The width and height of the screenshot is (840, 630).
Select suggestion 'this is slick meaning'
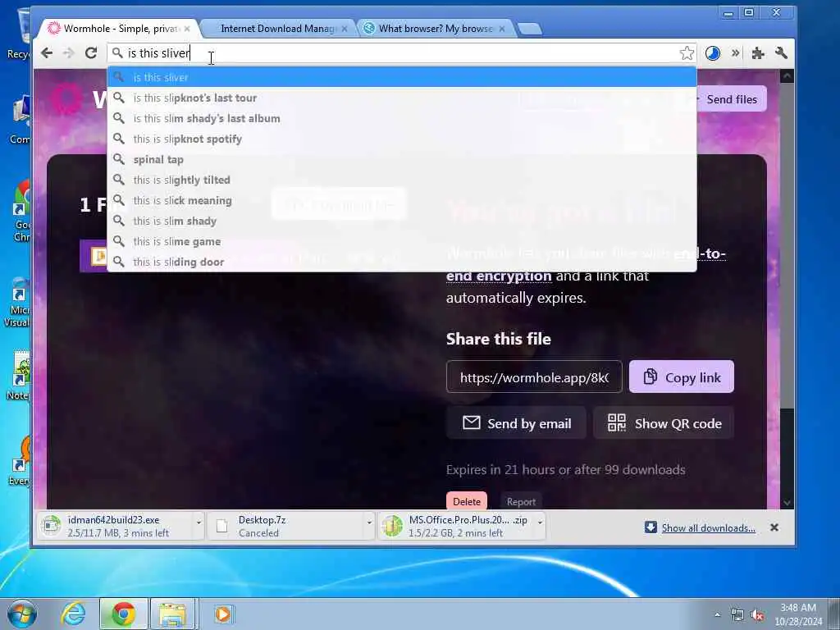pyautogui.click(x=402, y=200)
